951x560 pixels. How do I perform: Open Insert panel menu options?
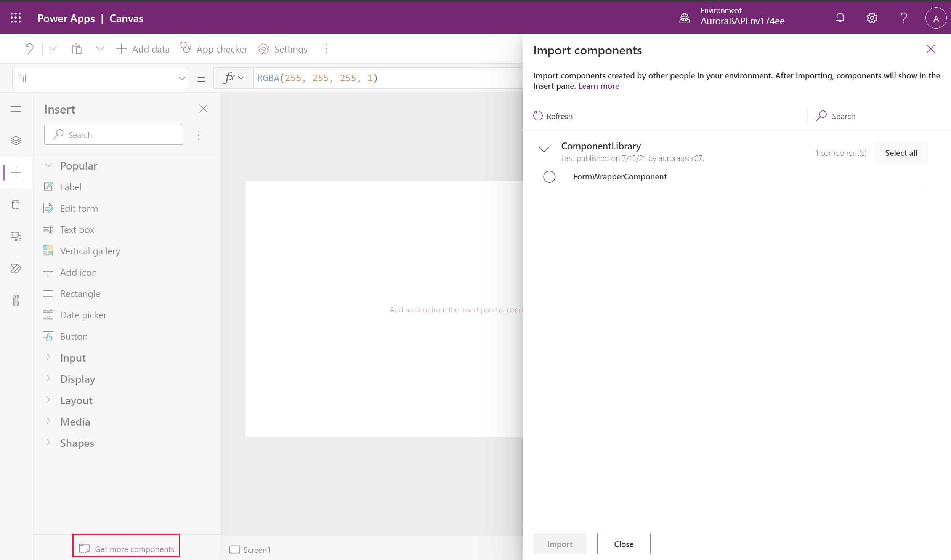point(199,135)
